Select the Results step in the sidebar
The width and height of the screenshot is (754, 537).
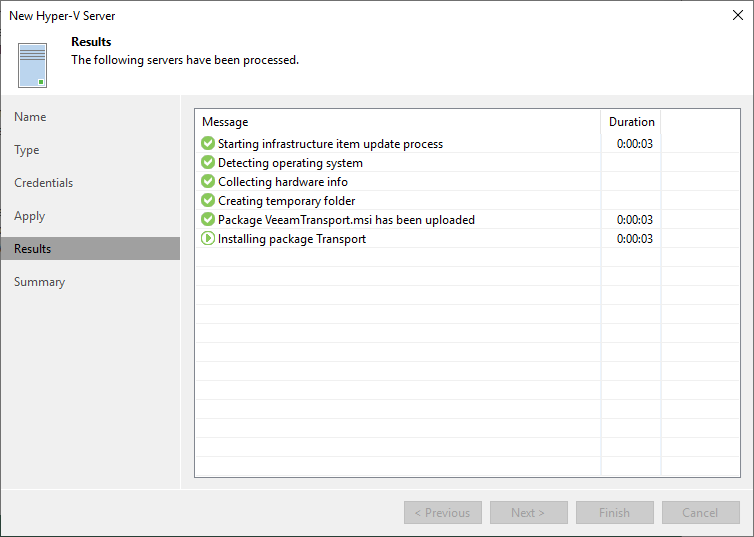90,249
